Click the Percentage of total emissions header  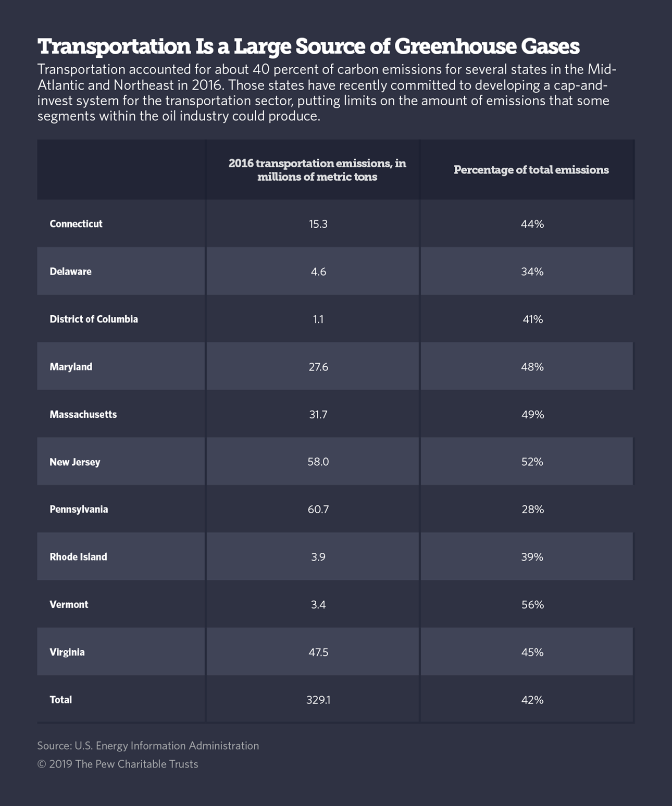coord(531,170)
